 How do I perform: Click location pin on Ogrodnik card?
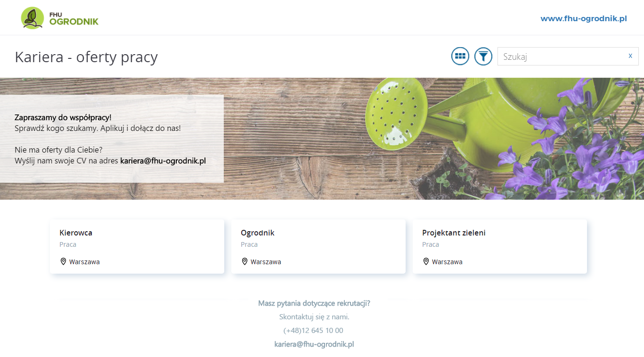(245, 261)
